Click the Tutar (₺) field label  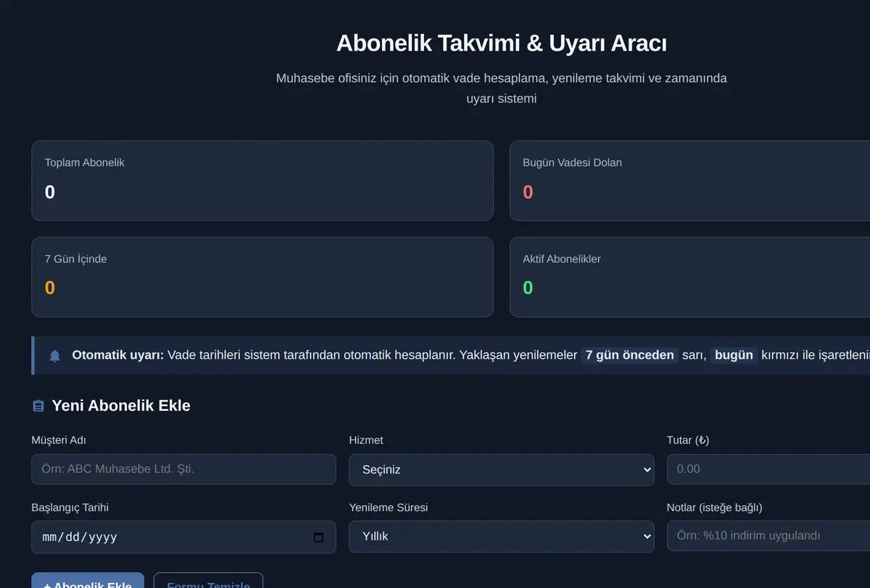688,440
